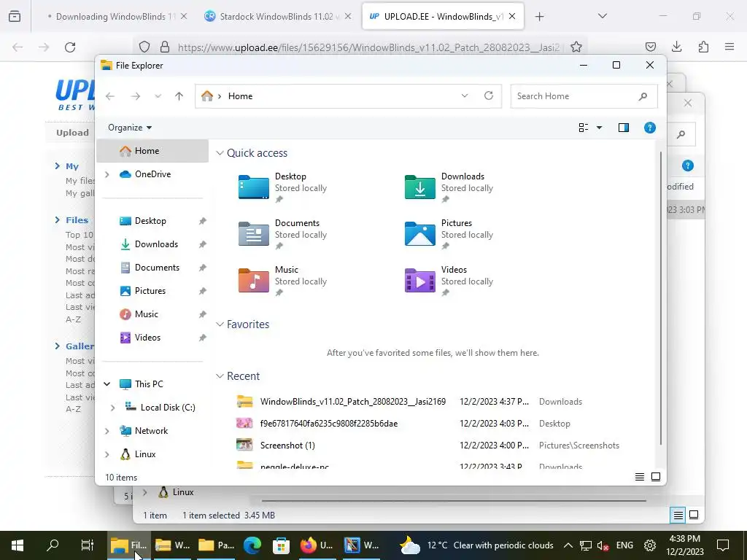The image size is (747, 560).
Task: Collapse the Recent section
Action: tap(220, 376)
